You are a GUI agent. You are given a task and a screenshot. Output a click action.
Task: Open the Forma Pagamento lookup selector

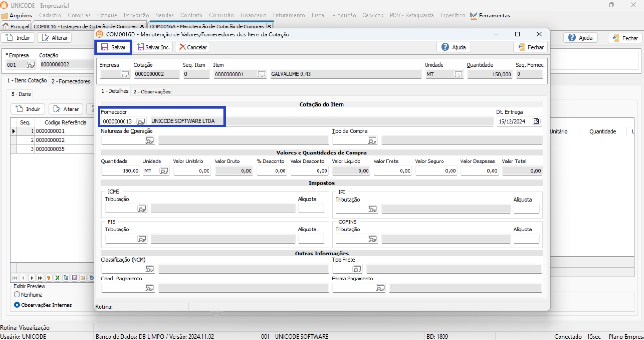tap(380, 288)
